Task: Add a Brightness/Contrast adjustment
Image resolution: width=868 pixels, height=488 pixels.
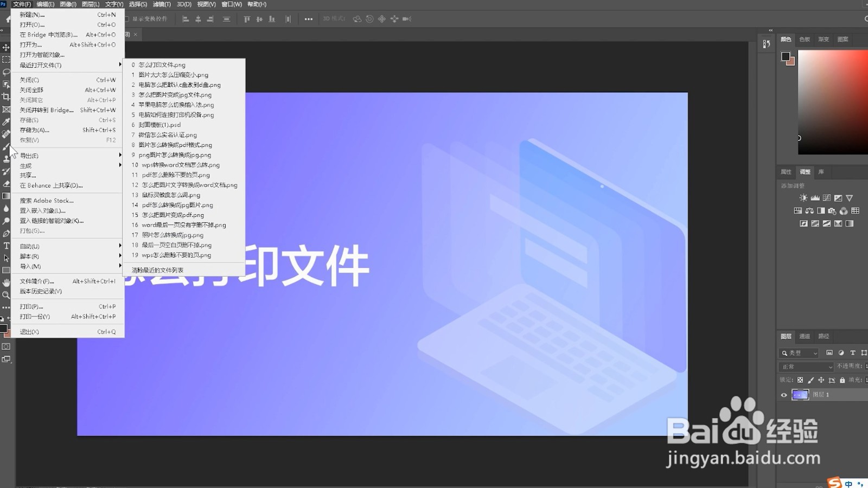Action: pyautogui.click(x=803, y=198)
